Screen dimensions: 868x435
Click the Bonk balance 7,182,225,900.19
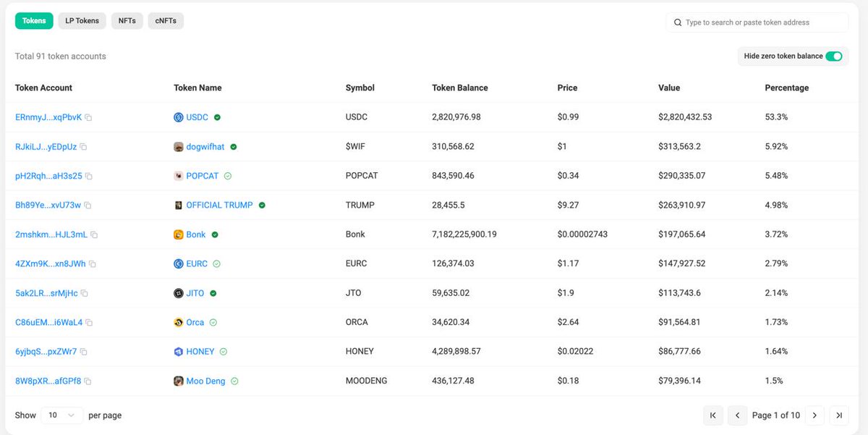[464, 235]
